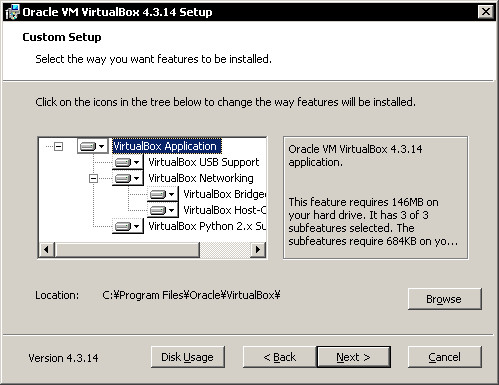The height and width of the screenshot is (385, 499).
Task: Click the installer icon in title bar
Action: (x=12, y=12)
